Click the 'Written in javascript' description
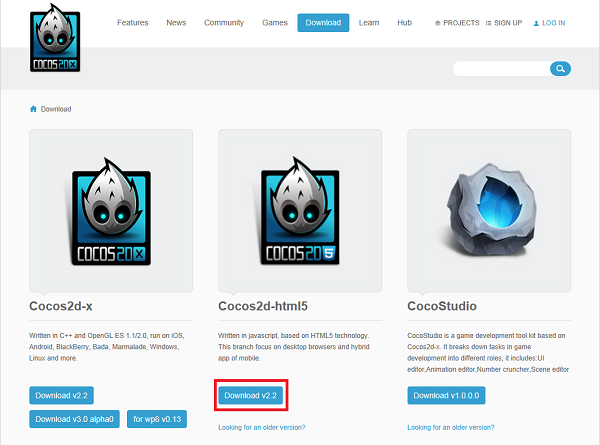The height and width of the screenshot is (445, 600). click(294, 347)
